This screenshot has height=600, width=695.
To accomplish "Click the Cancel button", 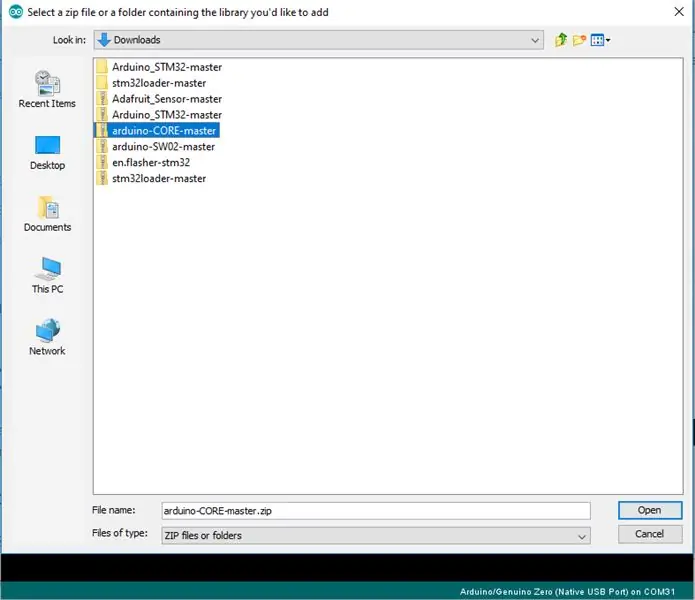I will pyautogui.click(x=650, y=534).
